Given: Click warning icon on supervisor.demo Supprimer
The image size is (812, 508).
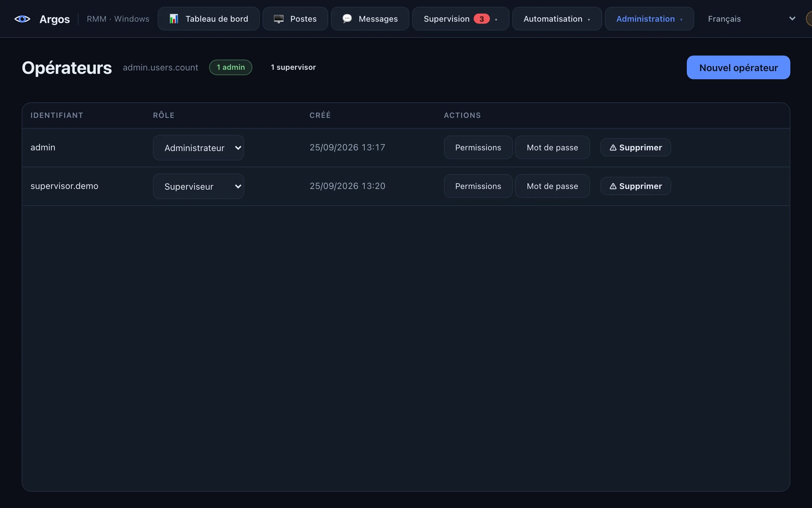Looking at the screenshot, I should pos(613,186).
